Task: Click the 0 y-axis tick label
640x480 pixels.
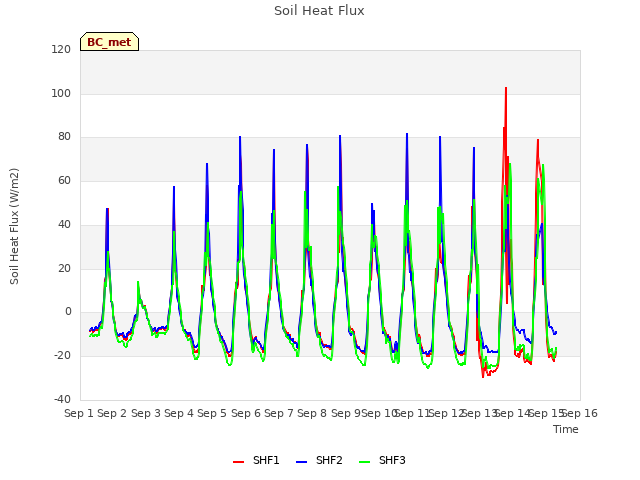Action: click(68, 312)
